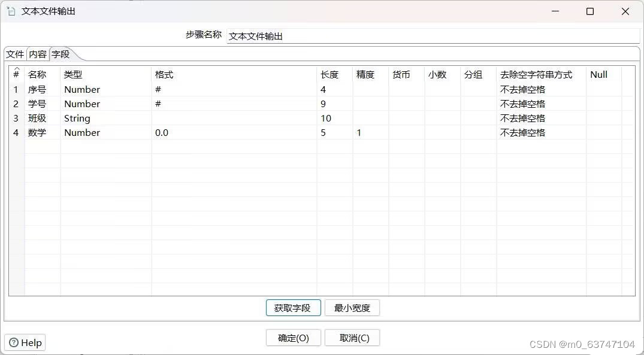The width and height of the screenshot is (644, 355).
Task: Click the # format cell for 学号
Action: point(234,104)
